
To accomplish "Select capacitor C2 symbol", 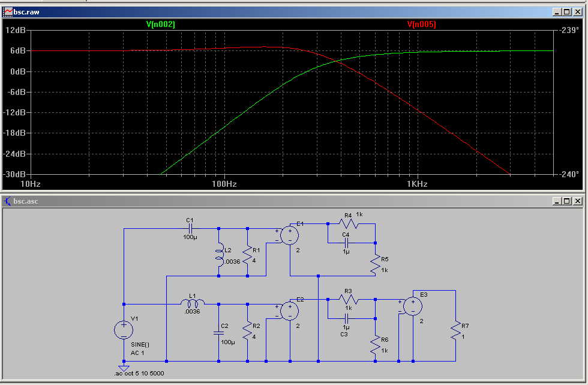I will (x=218, y=333).
